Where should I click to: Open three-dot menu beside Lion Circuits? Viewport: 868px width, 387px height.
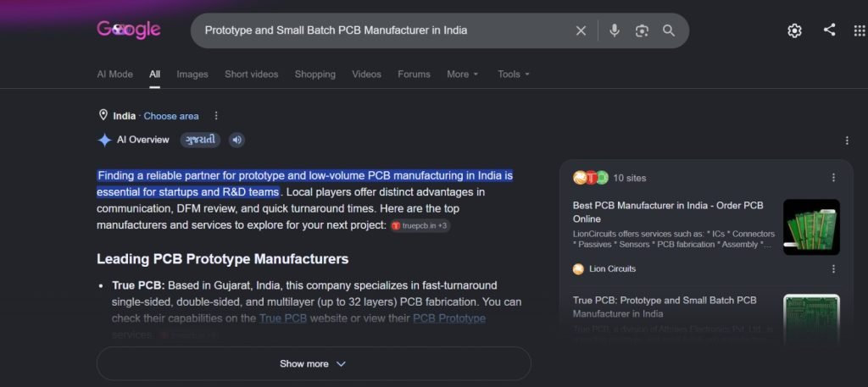(834, 268)
